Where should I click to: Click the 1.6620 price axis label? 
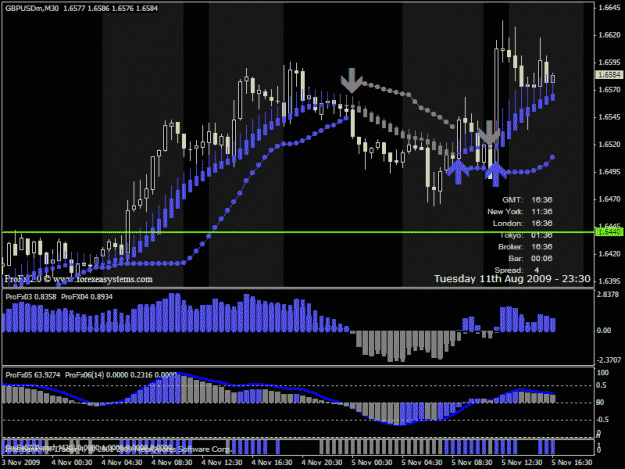point(609,35)
